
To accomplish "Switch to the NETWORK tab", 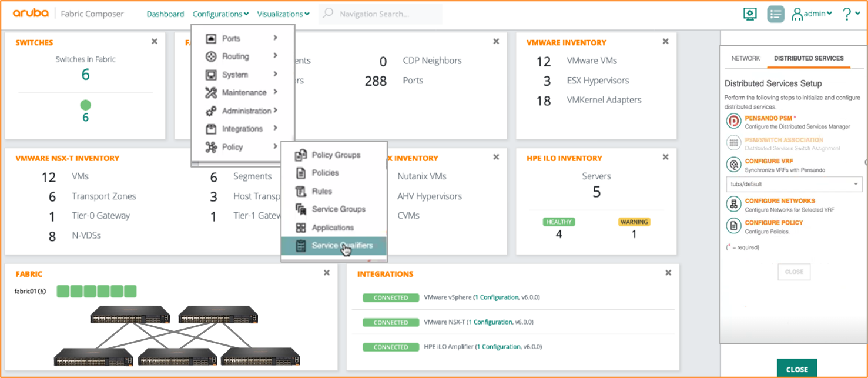I will (x=746, y=59).
